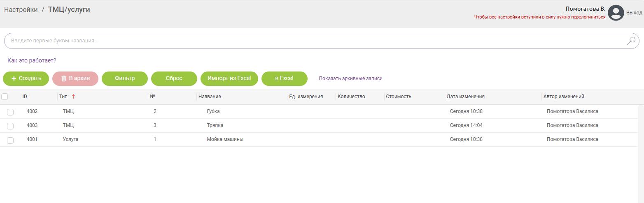
Task: Click the magnifier search icon
Action: coord(631,41)
